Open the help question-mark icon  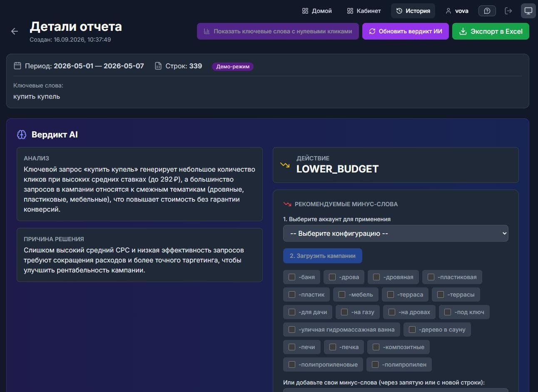(487, 11)
